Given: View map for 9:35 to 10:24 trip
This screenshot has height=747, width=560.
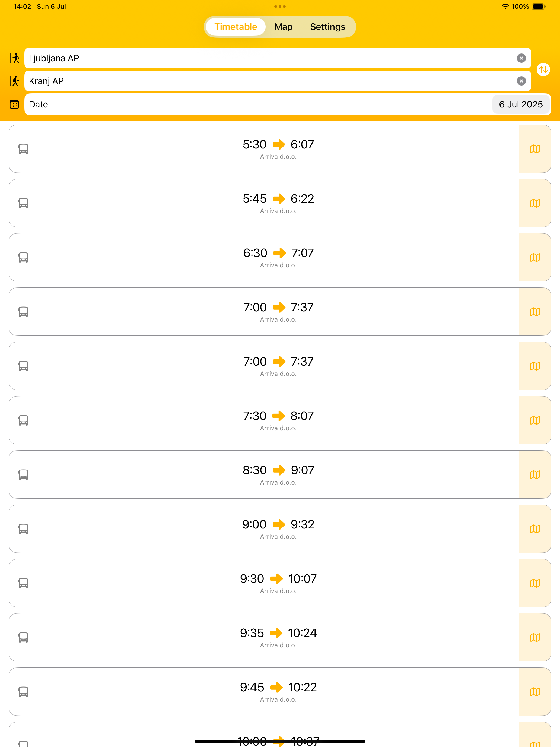Looking at the screenshot, I should coord(535,637).
